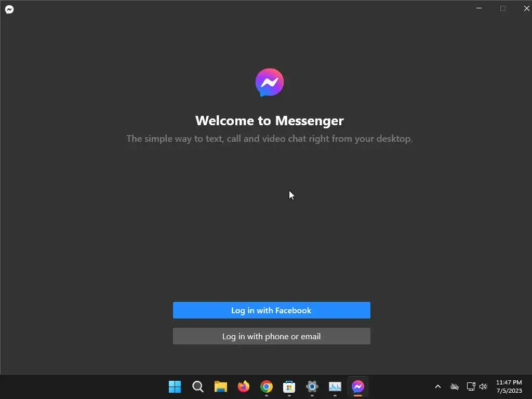Launch File Explorer from the taskbar

(x=220, y=387)
